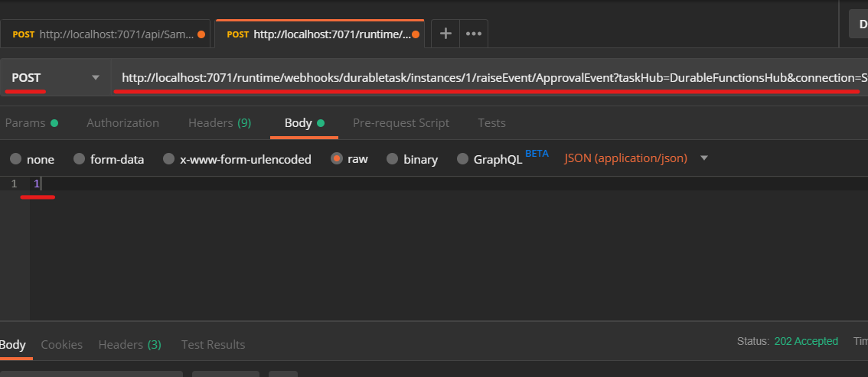
Task: Click the orange unsaved dot on the active tab
Action: 415,34
